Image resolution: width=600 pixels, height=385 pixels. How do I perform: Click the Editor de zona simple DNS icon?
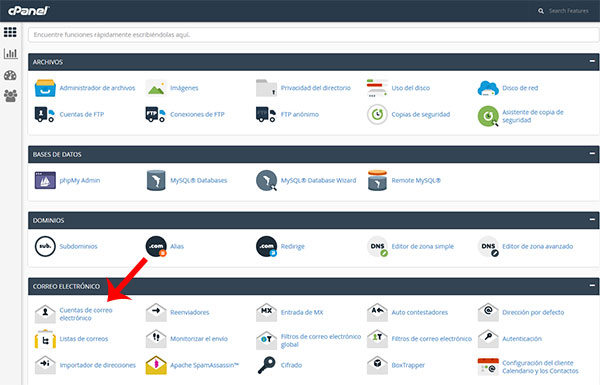(x=378, y=246)
